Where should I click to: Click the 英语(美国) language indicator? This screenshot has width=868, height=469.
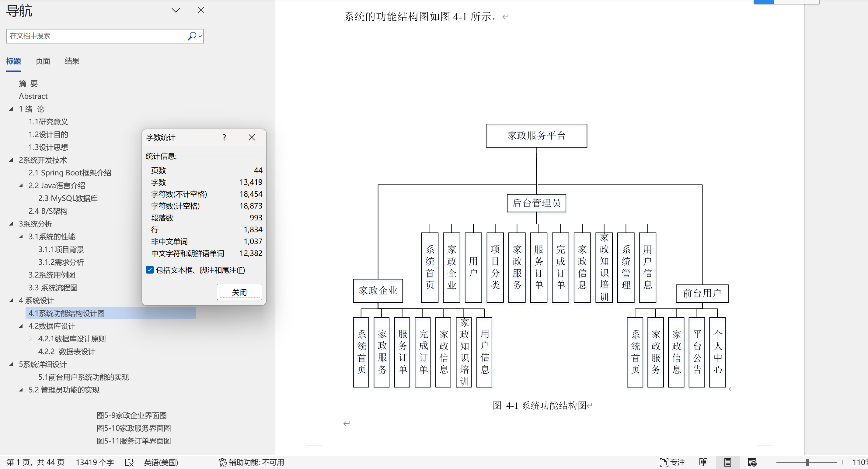tap(161, 462)
